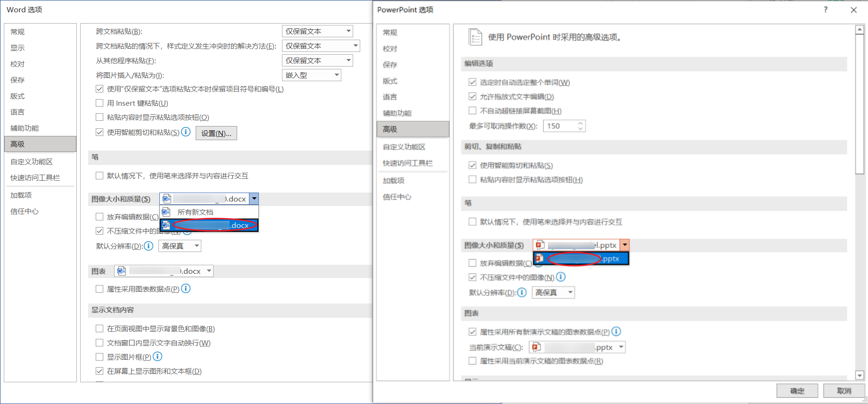
Task: Click Word 设置(N)... button
Action: tap(216, 133)
